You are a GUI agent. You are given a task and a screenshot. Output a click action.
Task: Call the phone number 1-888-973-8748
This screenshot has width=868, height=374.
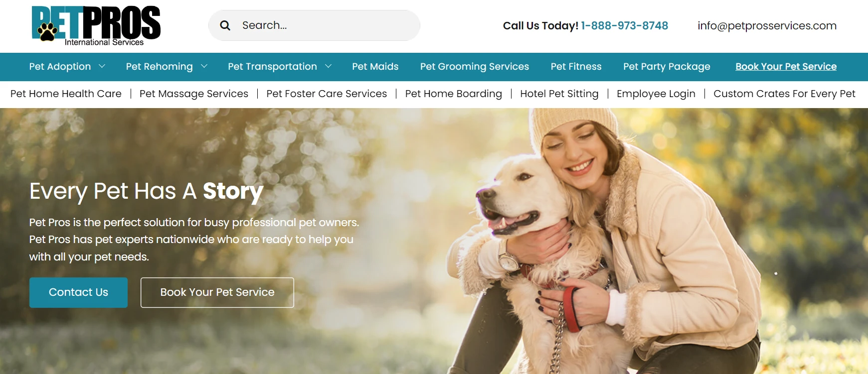[x=624, y=26]
